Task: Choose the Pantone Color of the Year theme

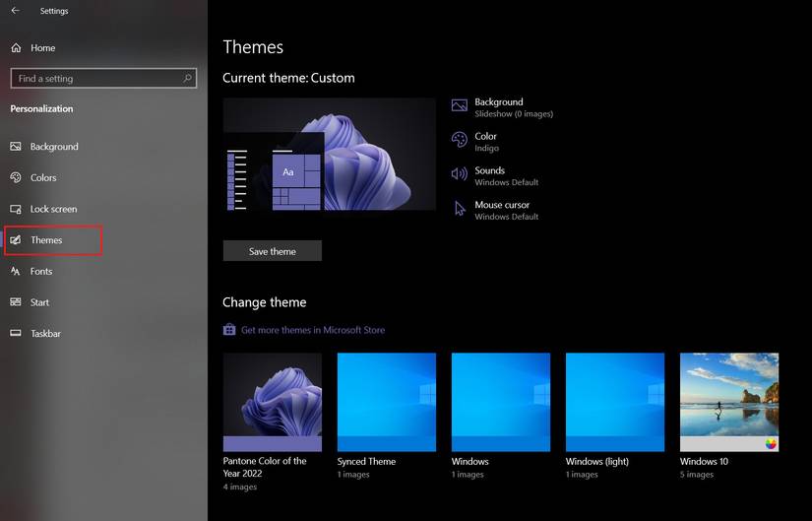Action: pos(272,402)
